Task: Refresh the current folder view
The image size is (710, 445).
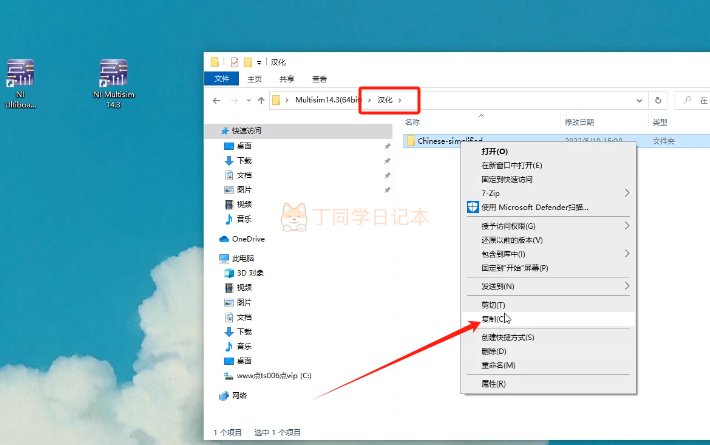Action: [x=658, y=100]
